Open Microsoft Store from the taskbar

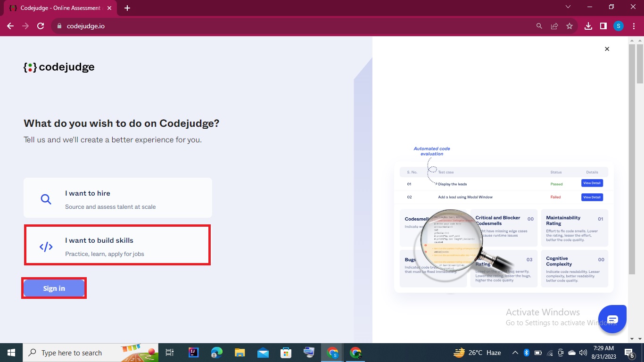[286, 353]
